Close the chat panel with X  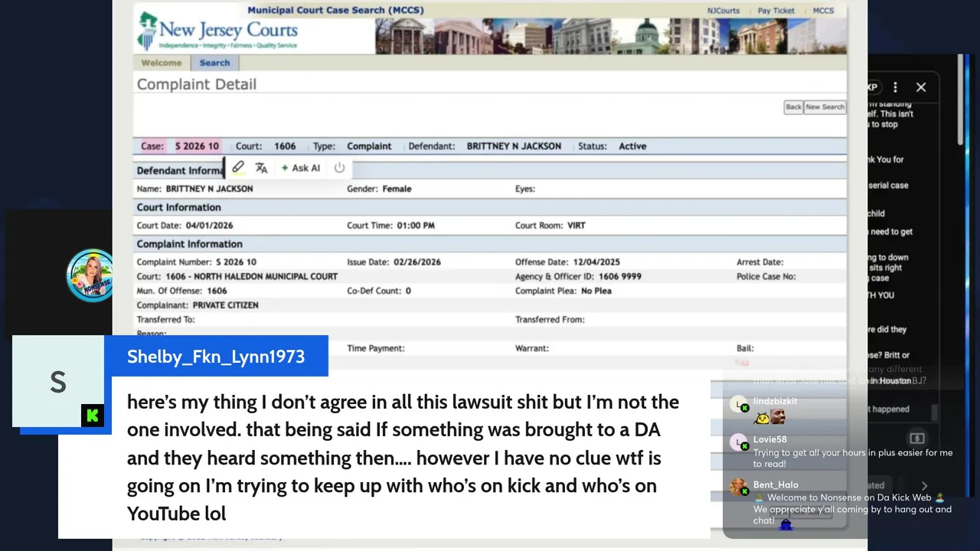[x=921, y=87]
